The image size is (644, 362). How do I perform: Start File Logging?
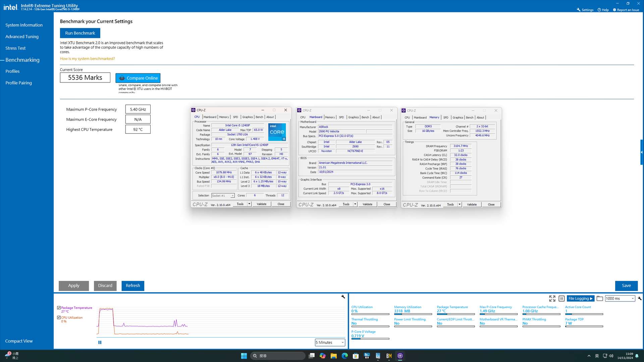[x=581, y=298]
